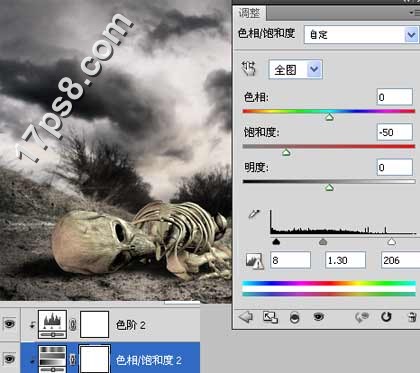
Task: Select the 色相/饱和度 2 adjustment thumbnail
Action: coord(52,359)
